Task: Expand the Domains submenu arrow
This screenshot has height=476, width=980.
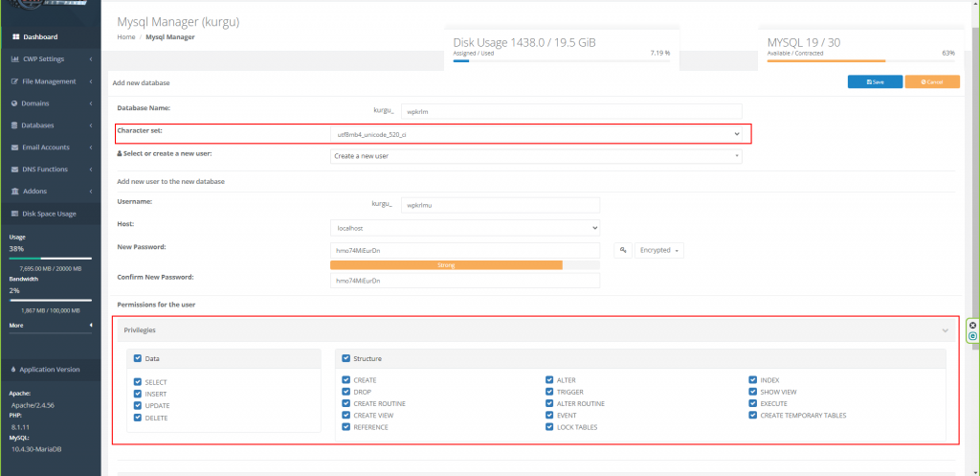Action: coord(91,103)
